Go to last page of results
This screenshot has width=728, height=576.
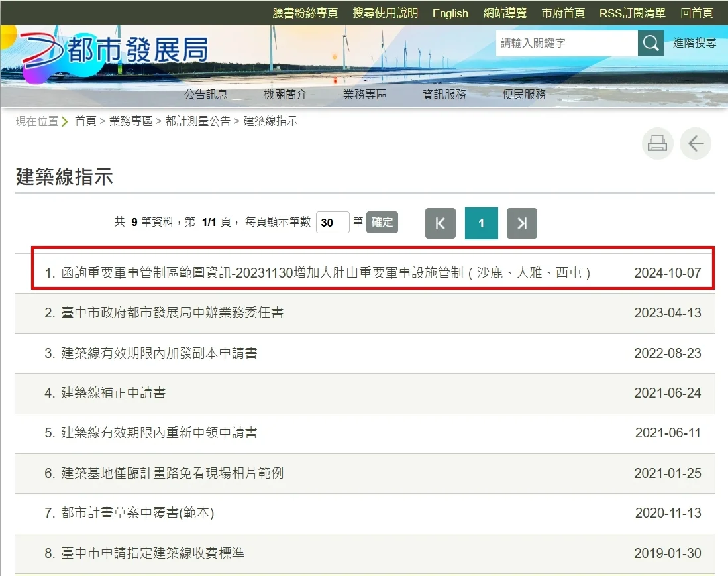click(x=522, y=223)
